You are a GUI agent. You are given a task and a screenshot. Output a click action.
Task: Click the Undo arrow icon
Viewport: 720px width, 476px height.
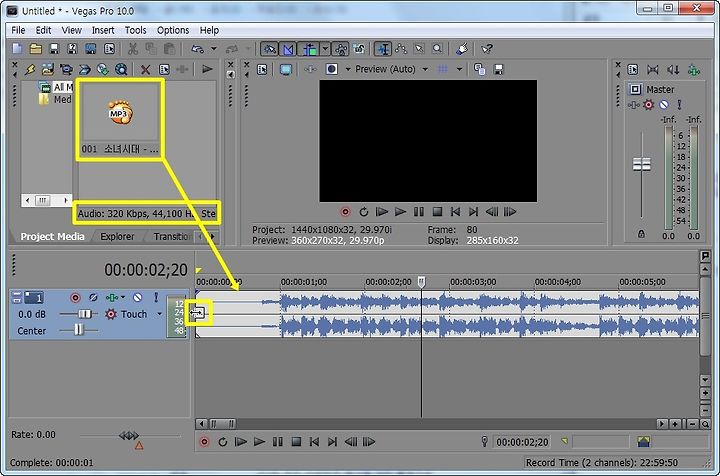point(197,49)
